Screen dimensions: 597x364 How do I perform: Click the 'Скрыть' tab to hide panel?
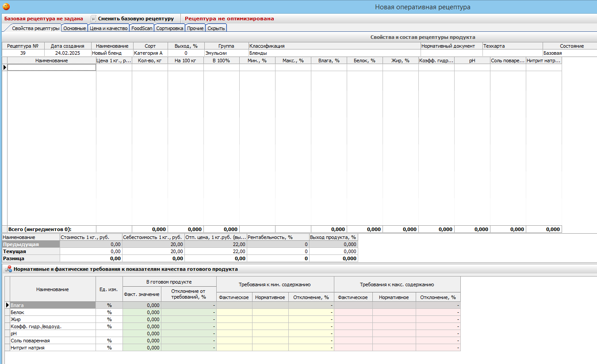pos(216,28)
